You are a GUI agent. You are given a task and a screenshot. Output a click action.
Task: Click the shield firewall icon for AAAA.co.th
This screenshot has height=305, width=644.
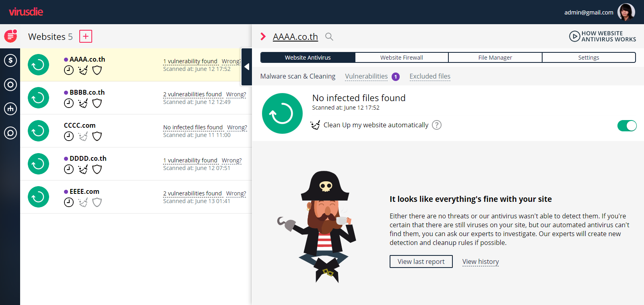(97, 70)
